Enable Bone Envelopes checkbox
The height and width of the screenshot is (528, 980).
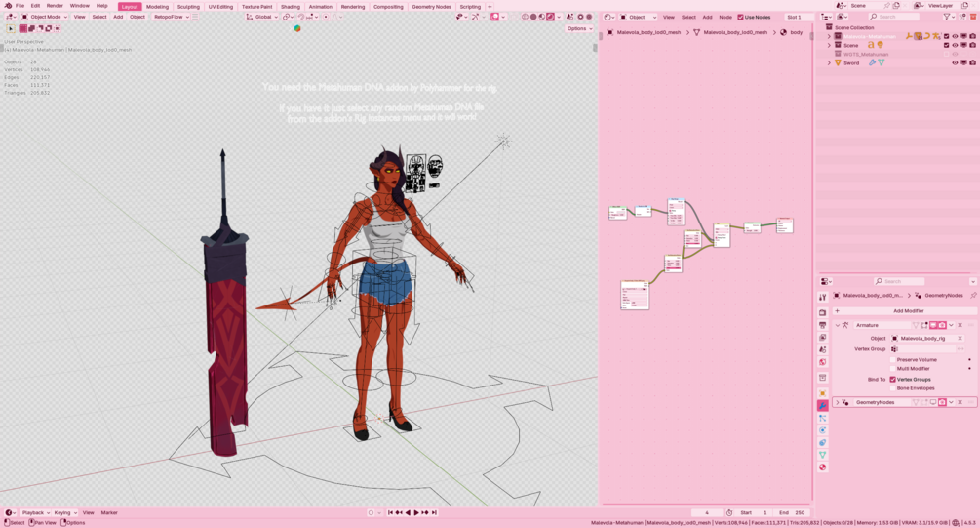pyautogui.click(x=892, y=388)
